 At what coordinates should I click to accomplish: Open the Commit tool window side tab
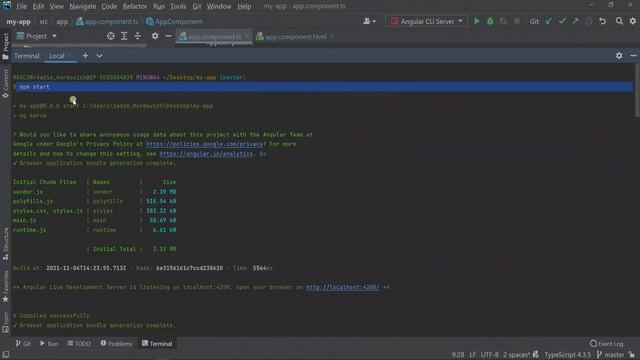click(x=5, y=84)
